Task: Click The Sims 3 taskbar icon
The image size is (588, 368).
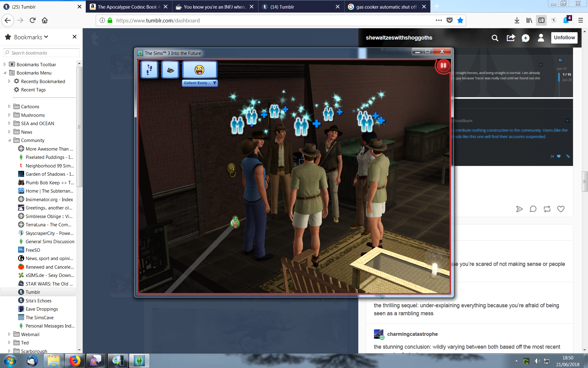Action: coord(139,361)
